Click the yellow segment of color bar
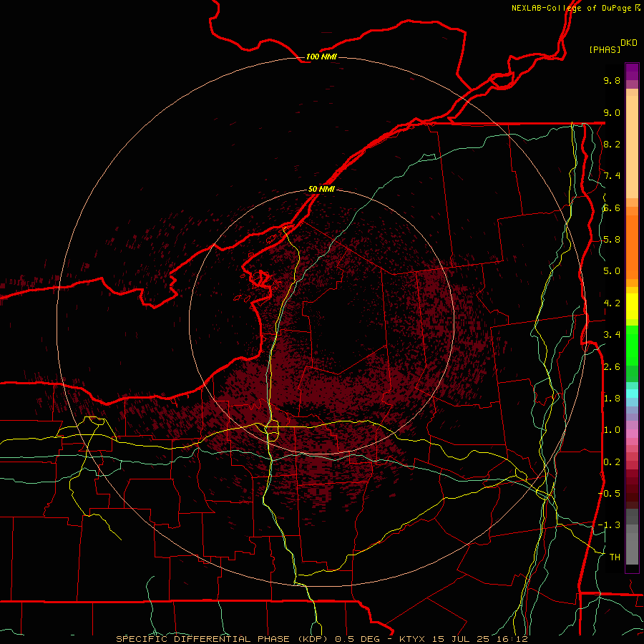 pyautogui.click(x=632, y=306)
